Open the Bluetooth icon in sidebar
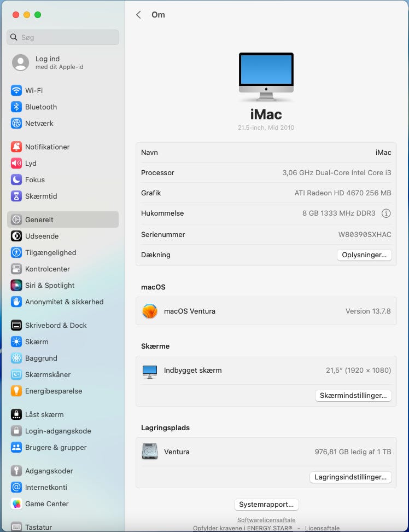This screenshot has height=532, width=409. click(16, 107)
